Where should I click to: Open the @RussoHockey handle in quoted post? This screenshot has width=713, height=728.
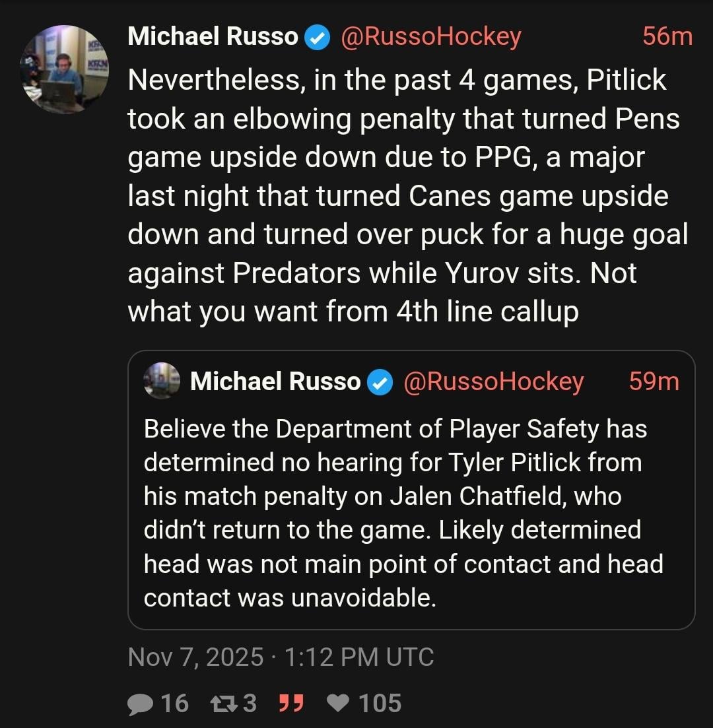click(x=493, y=381)
